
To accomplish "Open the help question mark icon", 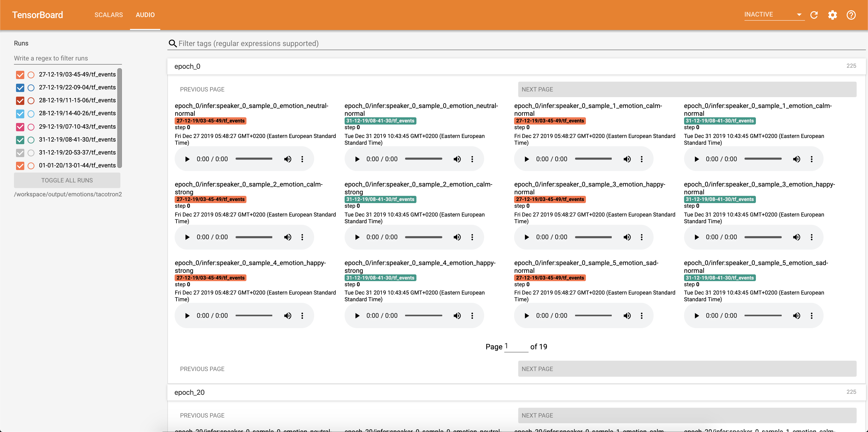I will [851, 15].
